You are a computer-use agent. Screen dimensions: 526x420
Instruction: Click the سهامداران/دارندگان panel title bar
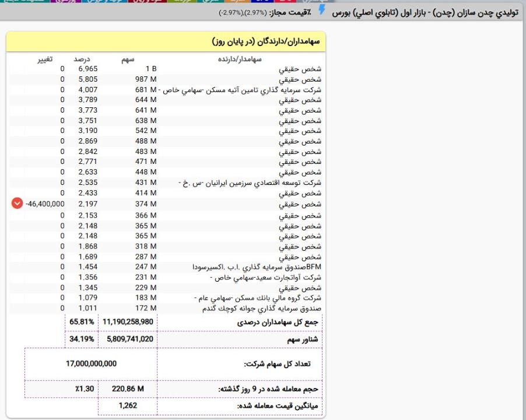[x=166, y=43]
